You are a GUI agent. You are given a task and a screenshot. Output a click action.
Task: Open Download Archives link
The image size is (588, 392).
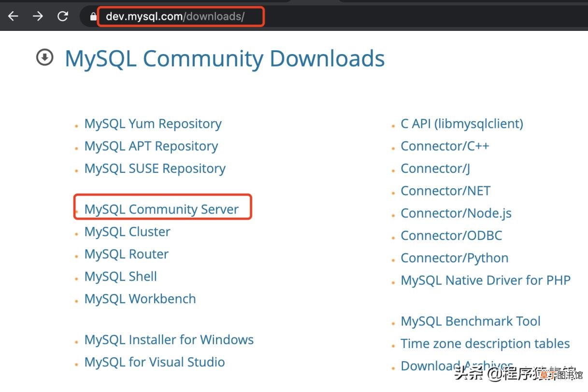(x=457, y=366)
